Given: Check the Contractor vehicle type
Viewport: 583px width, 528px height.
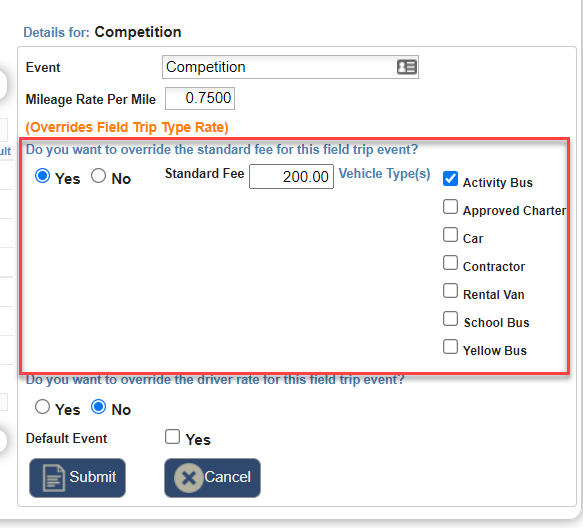Looking at the screenshot, I should (450, 263).
